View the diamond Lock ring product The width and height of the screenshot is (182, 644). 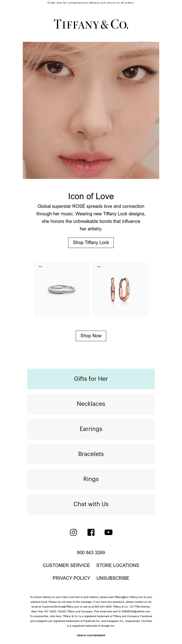point(62,289)
